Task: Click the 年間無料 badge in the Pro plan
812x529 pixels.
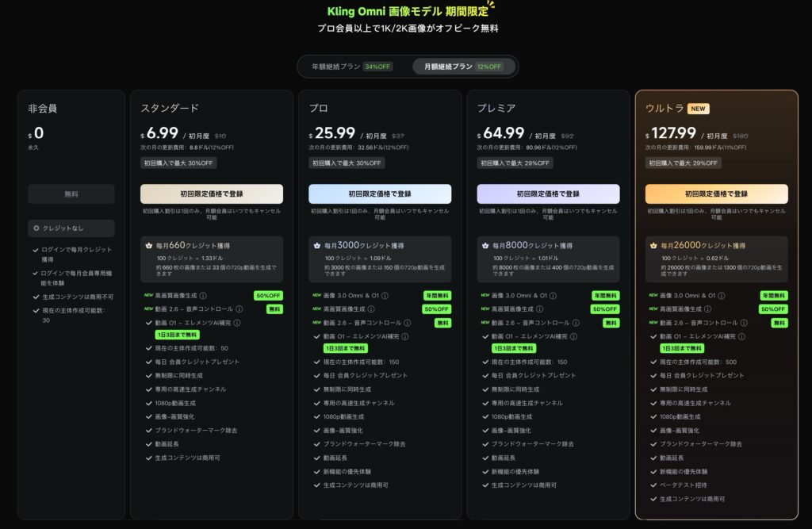Action: pos(437,296)
